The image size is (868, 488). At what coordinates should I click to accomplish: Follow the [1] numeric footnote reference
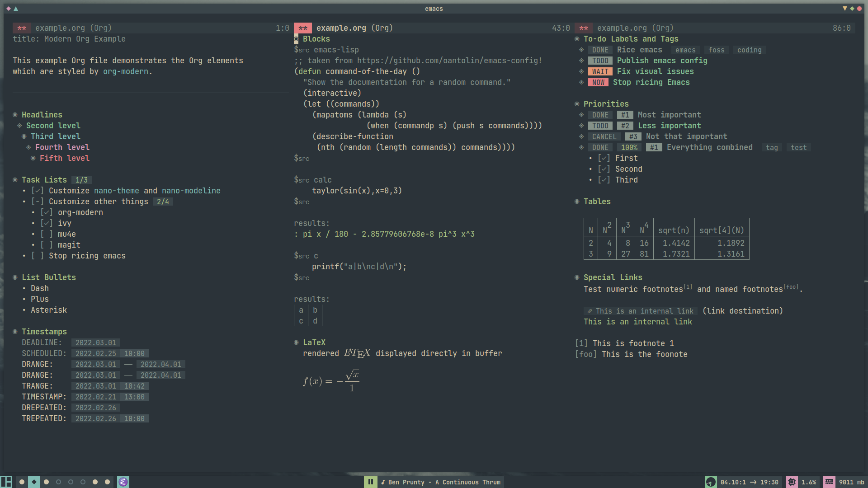(688, 286)
